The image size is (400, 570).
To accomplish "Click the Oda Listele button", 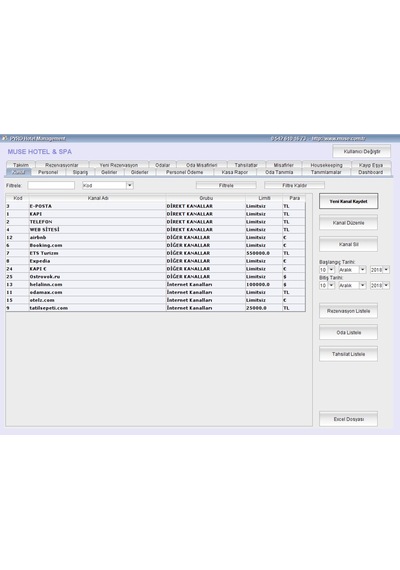I will point(348,332).
